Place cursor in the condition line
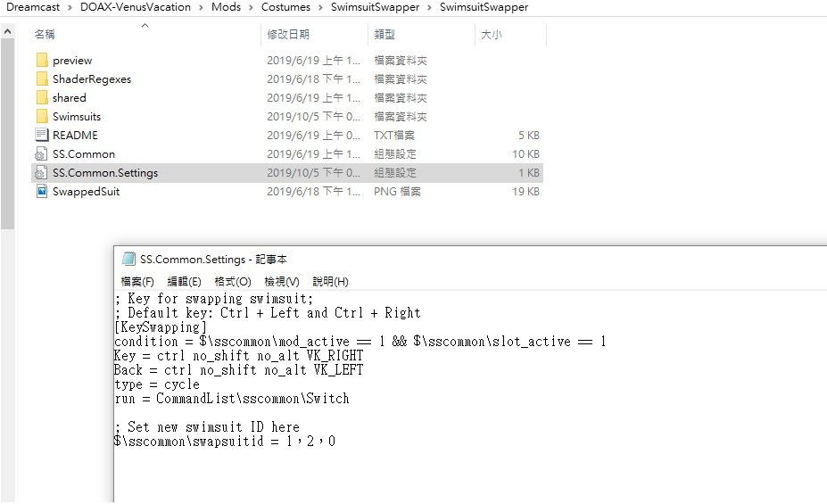827x504 pixels. pyautogui.click(x=360, y=341)
